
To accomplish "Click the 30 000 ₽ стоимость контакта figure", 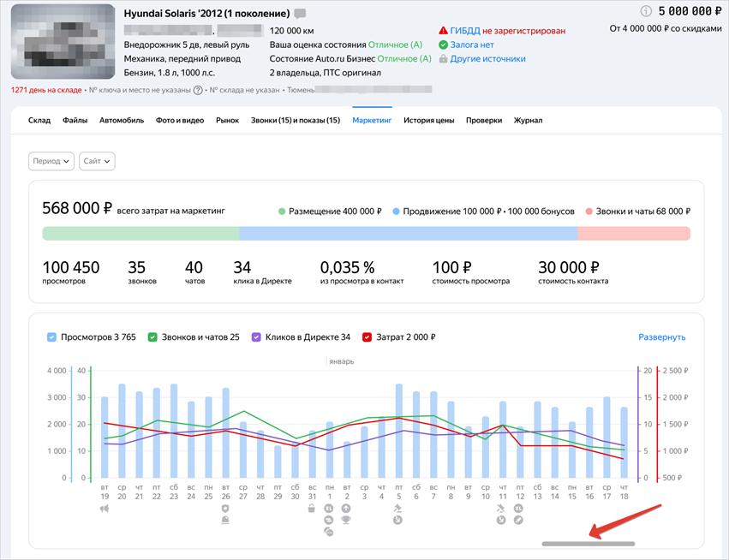I will (573, 272).
